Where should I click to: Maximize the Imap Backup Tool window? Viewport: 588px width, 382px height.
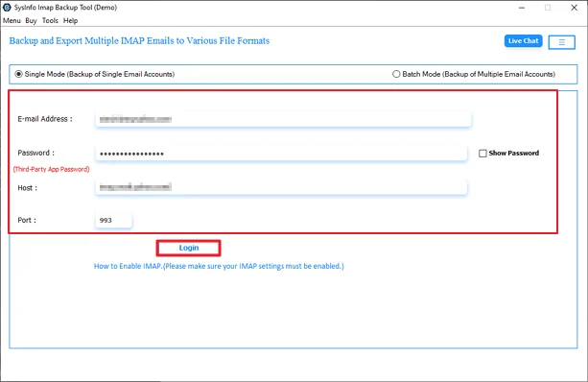point(548,8)
